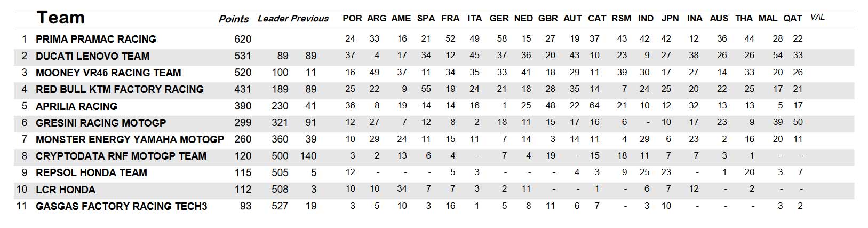Click the CAT race column header
This screenshot has width=868, height=228.
(x=597, y=18)
